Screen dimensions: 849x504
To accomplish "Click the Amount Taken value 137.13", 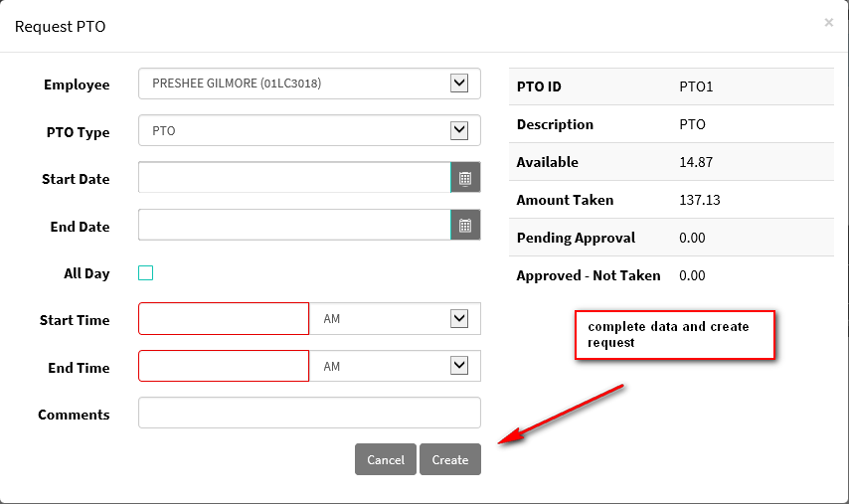I will [x=700, y=200].
